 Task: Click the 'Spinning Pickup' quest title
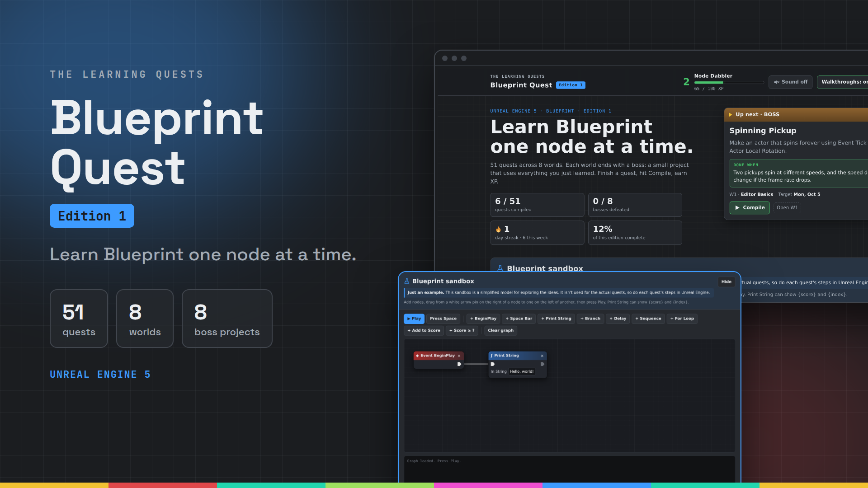763,131
